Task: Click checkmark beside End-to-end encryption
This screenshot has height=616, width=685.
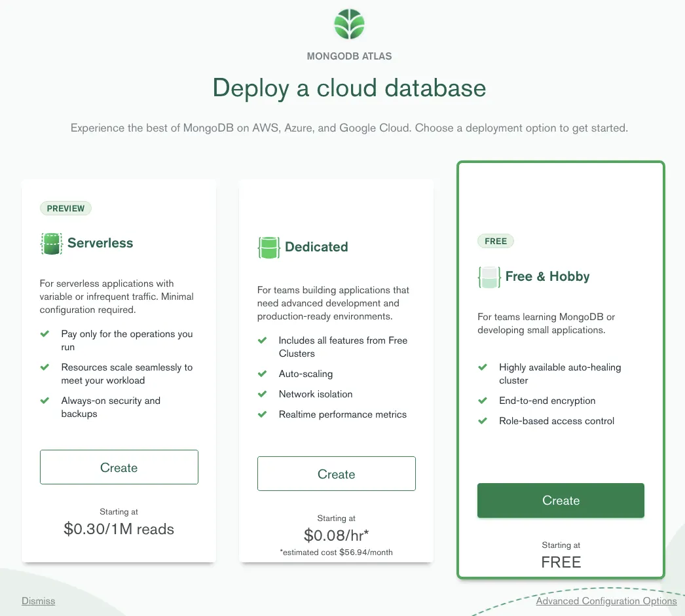Action: click(x=482, y=401)
